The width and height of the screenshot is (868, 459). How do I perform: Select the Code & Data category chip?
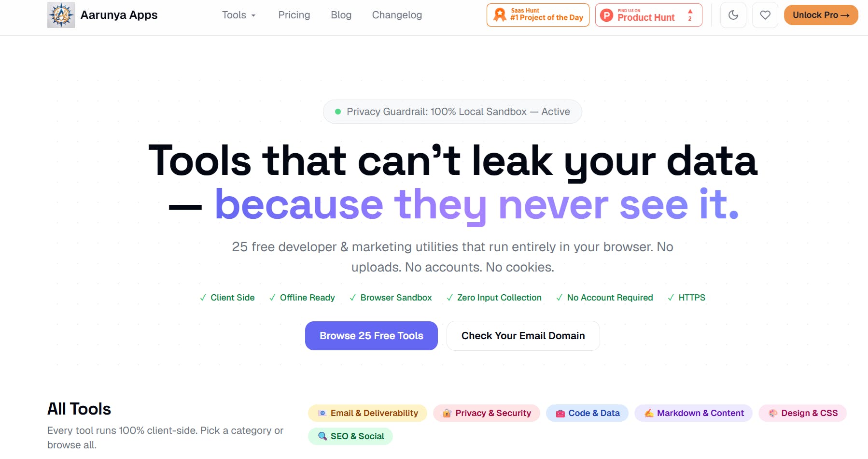coord(587,413)
